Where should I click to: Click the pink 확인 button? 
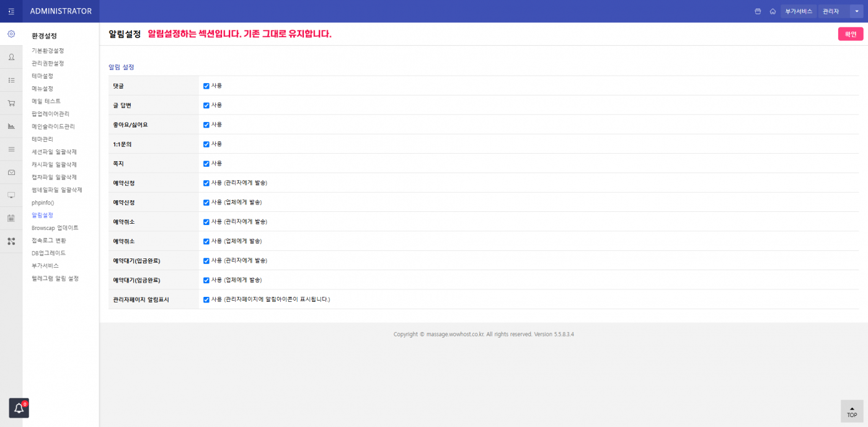(x=850, y=34)
